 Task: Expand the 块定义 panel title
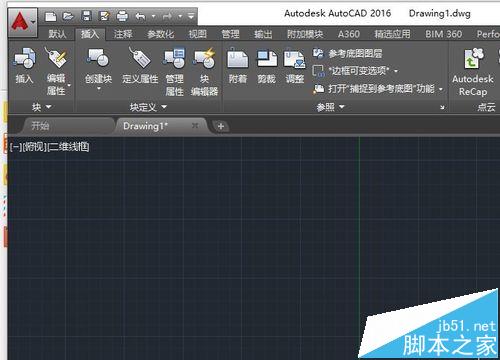(148, 107)
